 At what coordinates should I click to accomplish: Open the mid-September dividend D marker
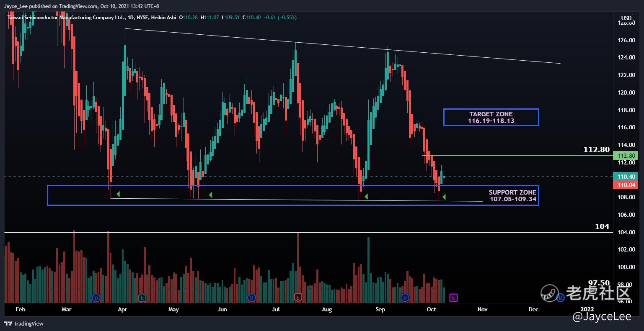[405, 298]
